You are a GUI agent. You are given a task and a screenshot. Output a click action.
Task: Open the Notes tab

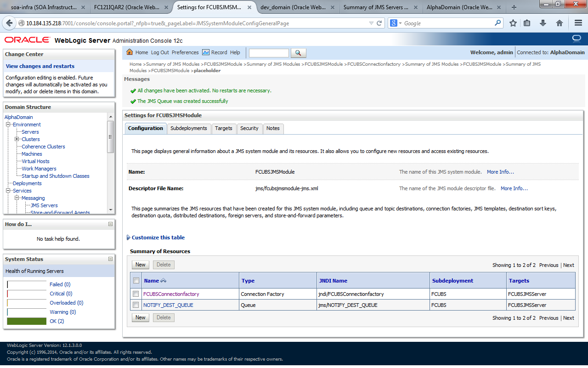(273, 129)
